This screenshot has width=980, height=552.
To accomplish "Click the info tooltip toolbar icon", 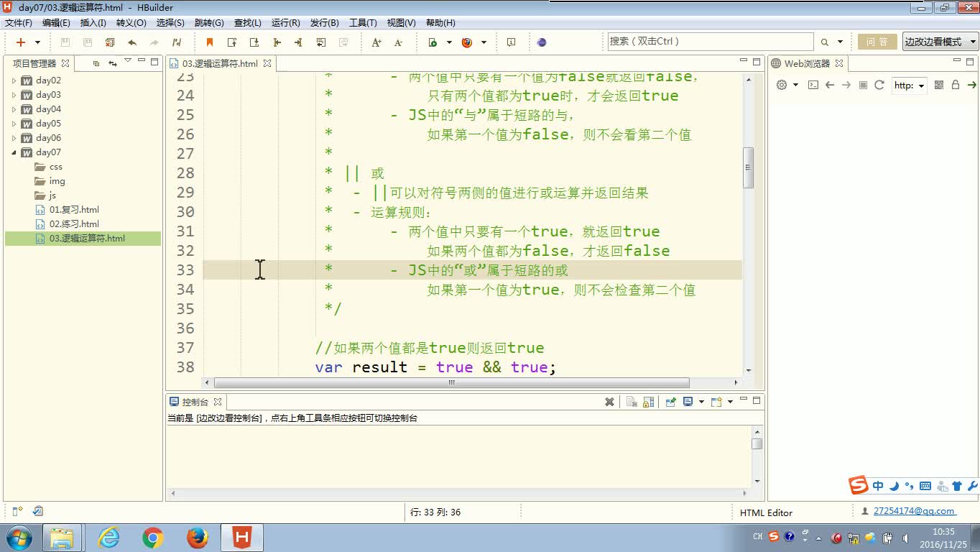I will pyautogui.click(x=511, y=42).
